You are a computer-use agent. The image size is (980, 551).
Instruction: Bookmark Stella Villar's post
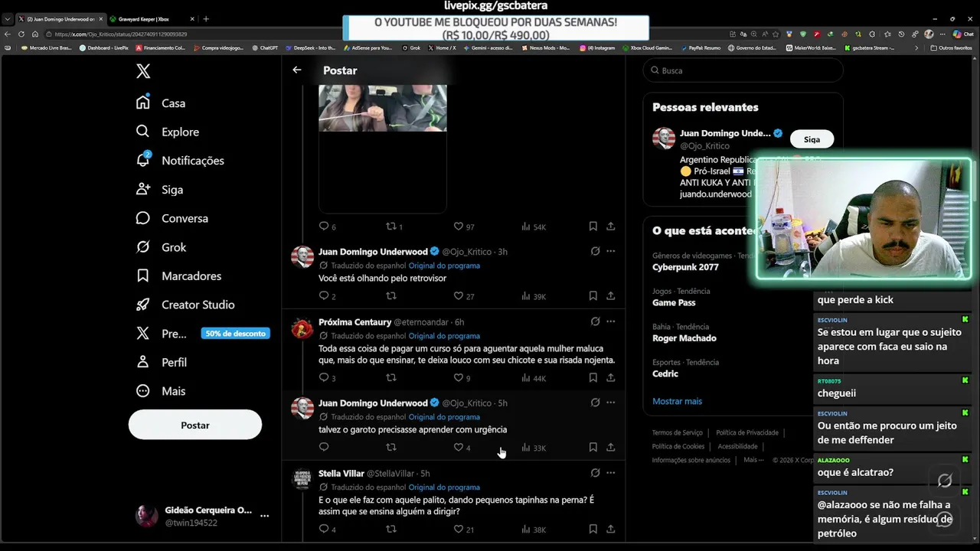(x=593, y=529)
